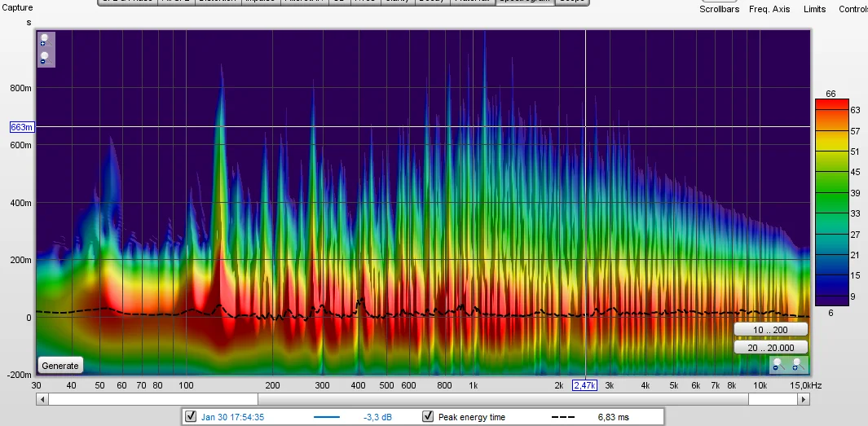Open the Freq. Axis toolbar option
This screenshot has width=868, height=426.
(x=769, y=9)
